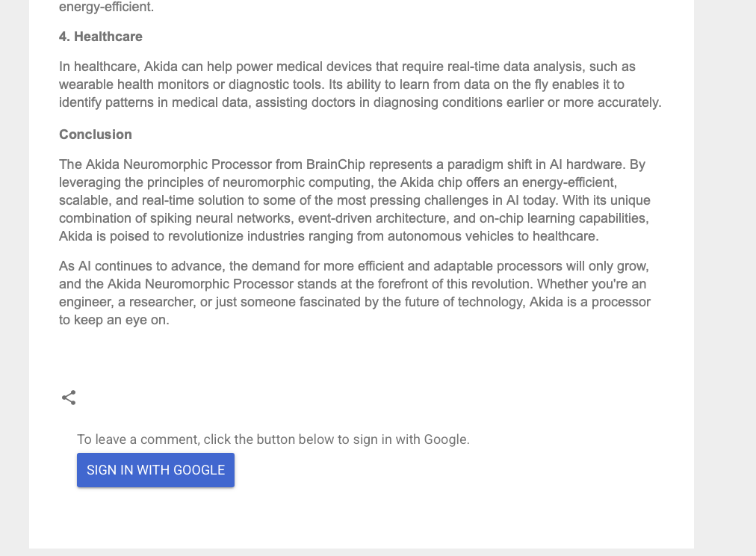Click the share icon below the article
Image resolution: width=756 pixels, height=556 pixels.
pyautogui.click(x=69, y=398)
